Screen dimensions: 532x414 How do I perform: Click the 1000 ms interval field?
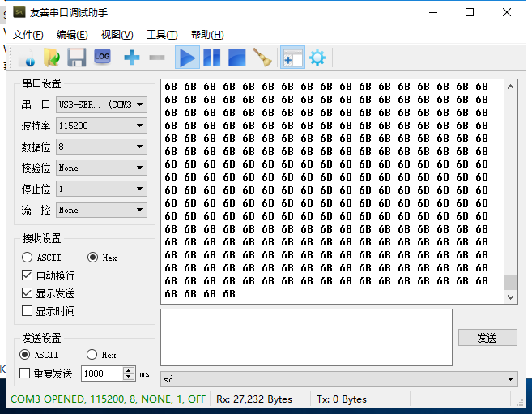(102, 373)
